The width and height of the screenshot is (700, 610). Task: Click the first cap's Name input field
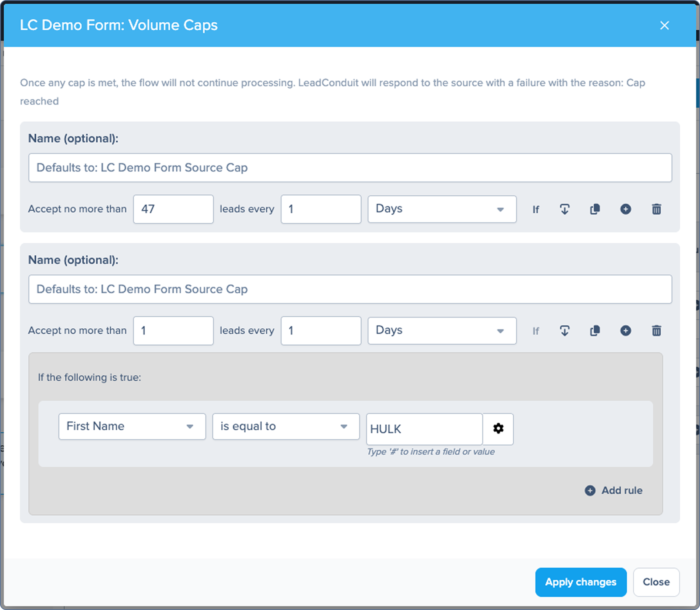point(350,167)
